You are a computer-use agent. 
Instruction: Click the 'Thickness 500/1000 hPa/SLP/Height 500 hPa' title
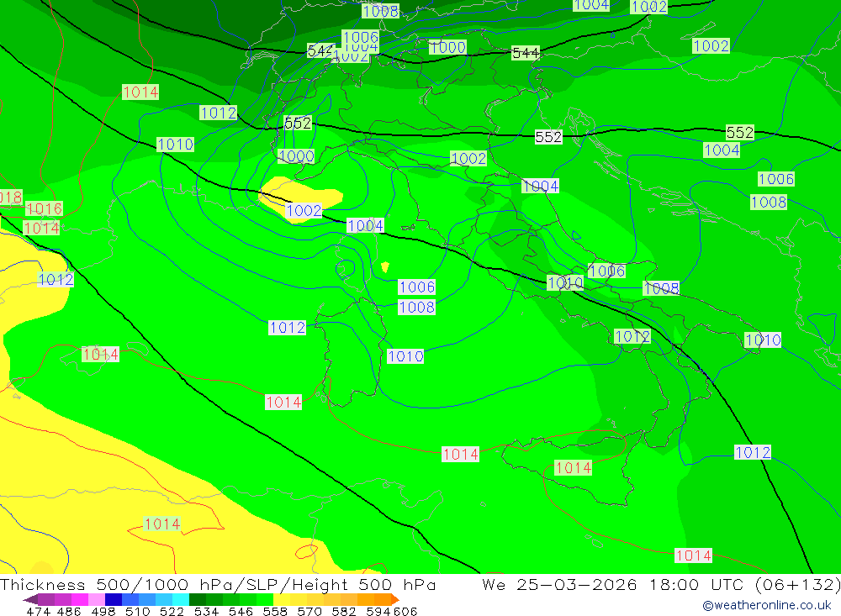[218, 584]
